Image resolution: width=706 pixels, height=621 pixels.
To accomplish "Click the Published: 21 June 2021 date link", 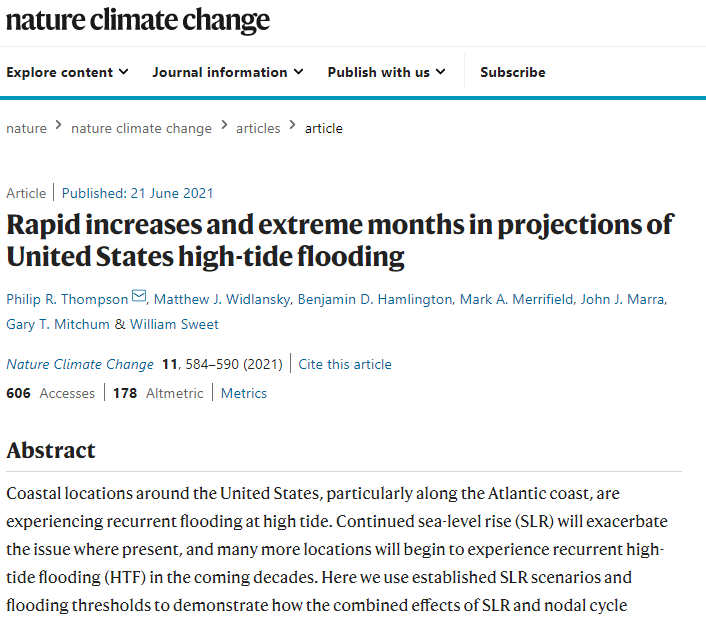I will [x=137, y=193].
